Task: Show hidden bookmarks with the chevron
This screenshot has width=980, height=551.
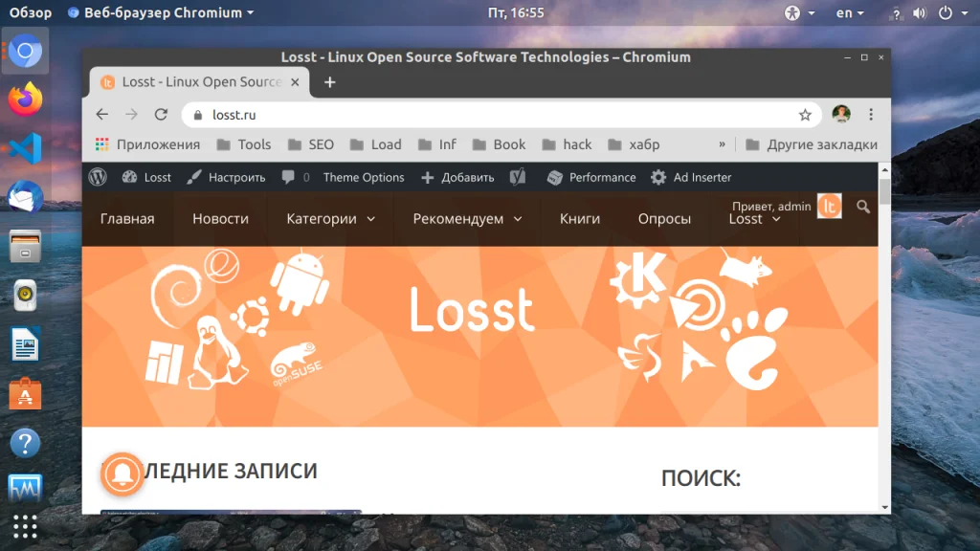Action: point(722,144)
